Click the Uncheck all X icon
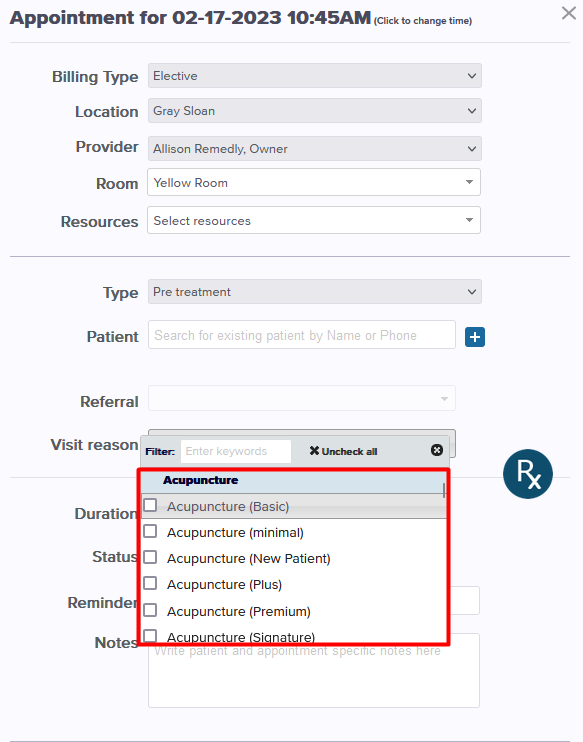The height and width of the screenshot is (742, 583). 314,451
